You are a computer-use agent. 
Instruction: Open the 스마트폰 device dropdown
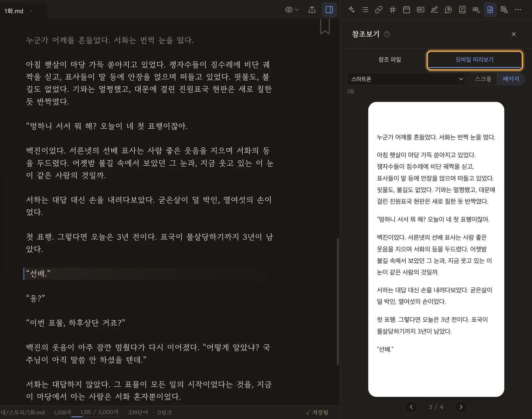406,79
